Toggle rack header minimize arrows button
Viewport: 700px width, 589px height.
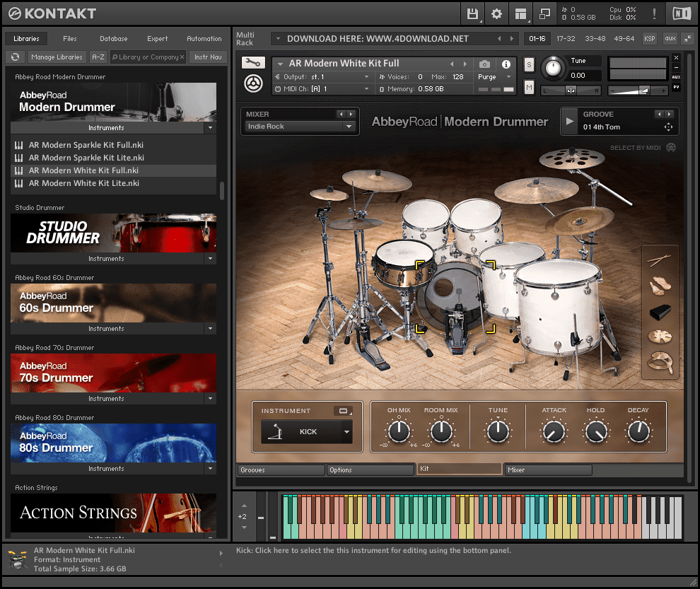tap(688, 38)
